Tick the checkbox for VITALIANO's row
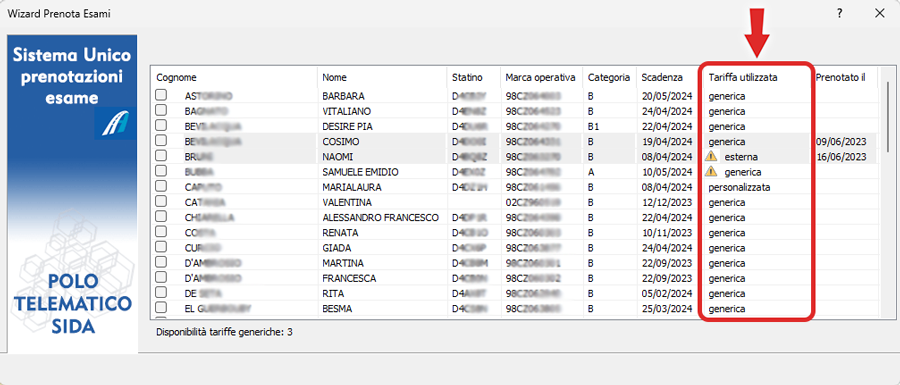This screenshot has height=385, width=900. 161,110
